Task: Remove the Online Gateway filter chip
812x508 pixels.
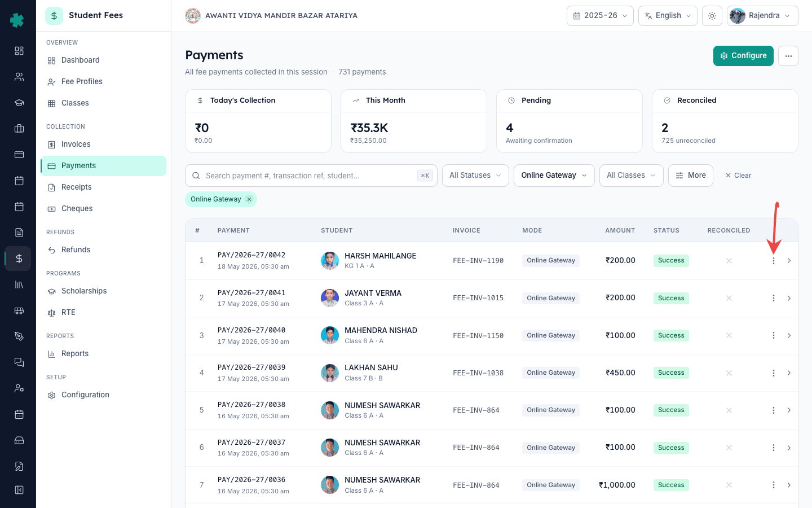Action: click(x=249, y=199)
